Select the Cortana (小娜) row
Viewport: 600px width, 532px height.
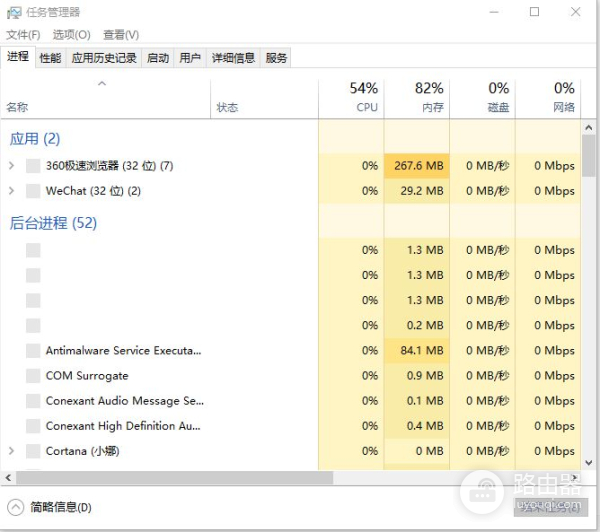tap(291, 451)
